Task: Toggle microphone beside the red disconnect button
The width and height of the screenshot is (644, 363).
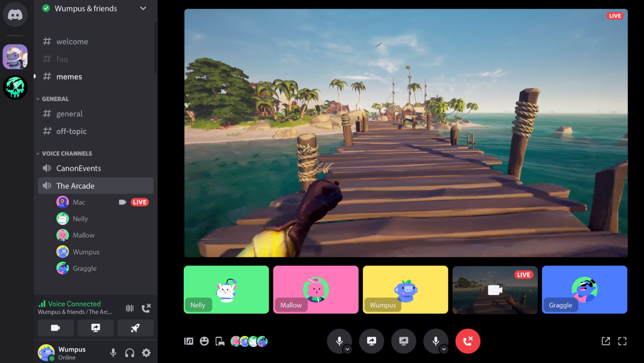Action: [436, 341]
